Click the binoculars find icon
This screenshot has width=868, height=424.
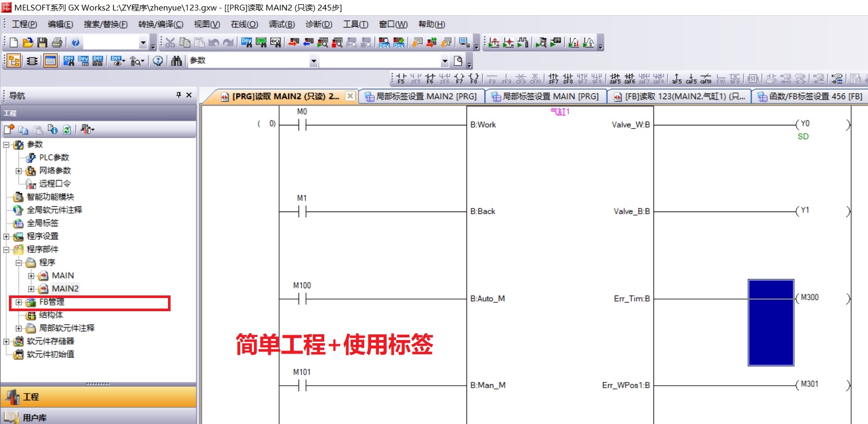[x=176, y=61]
